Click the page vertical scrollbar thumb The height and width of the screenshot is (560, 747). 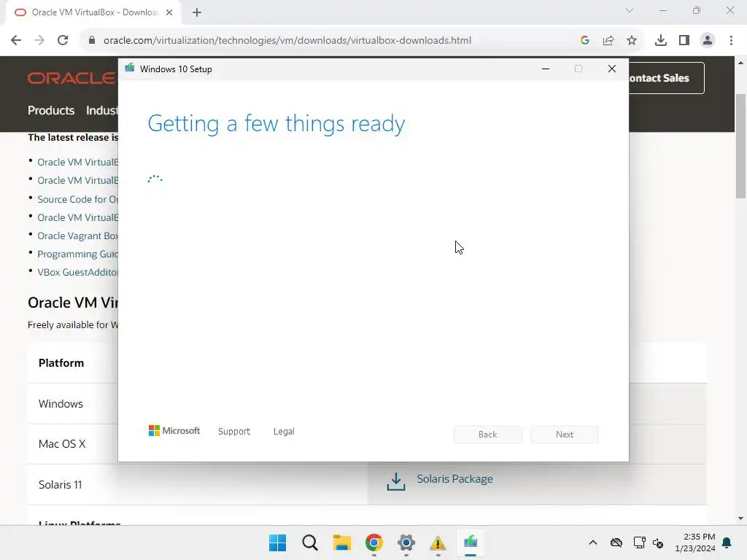click(740, 146)
